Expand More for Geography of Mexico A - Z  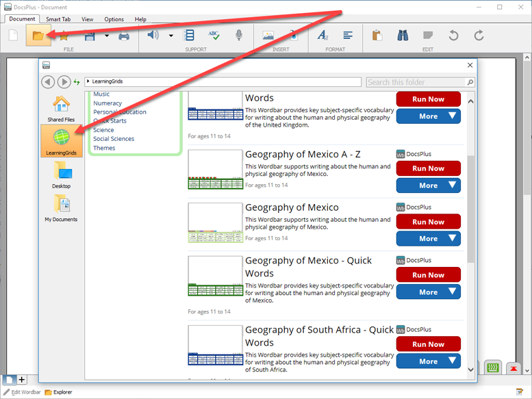coord(428,185)
